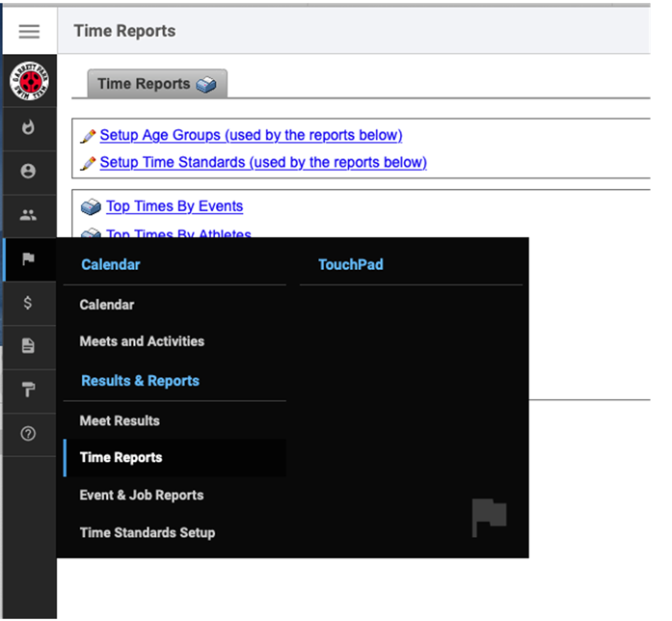Viewport: 672px width, 621px height.
Task: Open Event & Job Reports menu item
Action: coord(141,495)
